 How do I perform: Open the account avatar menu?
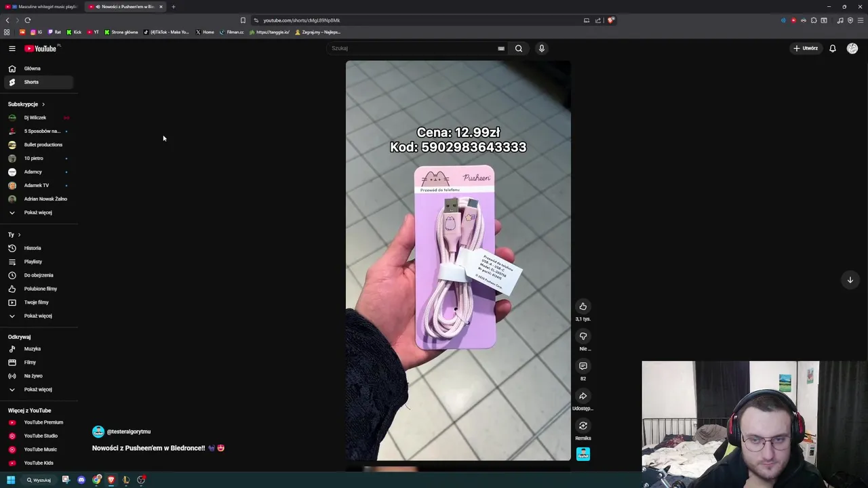pyautogui.click(x=852, y=48)
